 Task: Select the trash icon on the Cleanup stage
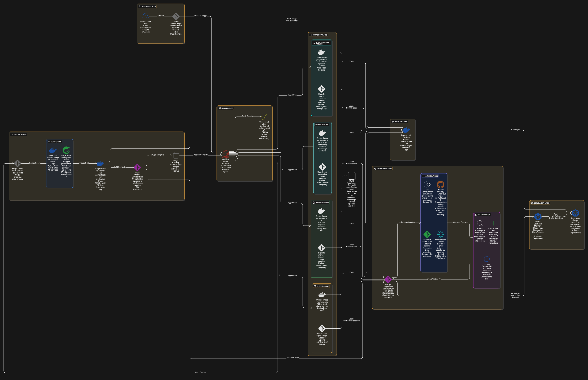[x=175, y=155]
